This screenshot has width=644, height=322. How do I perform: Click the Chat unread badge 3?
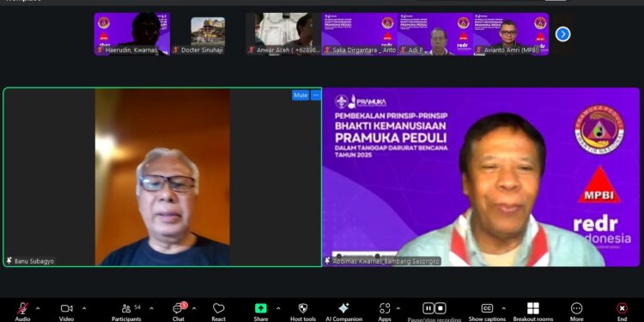pos(184,305)
